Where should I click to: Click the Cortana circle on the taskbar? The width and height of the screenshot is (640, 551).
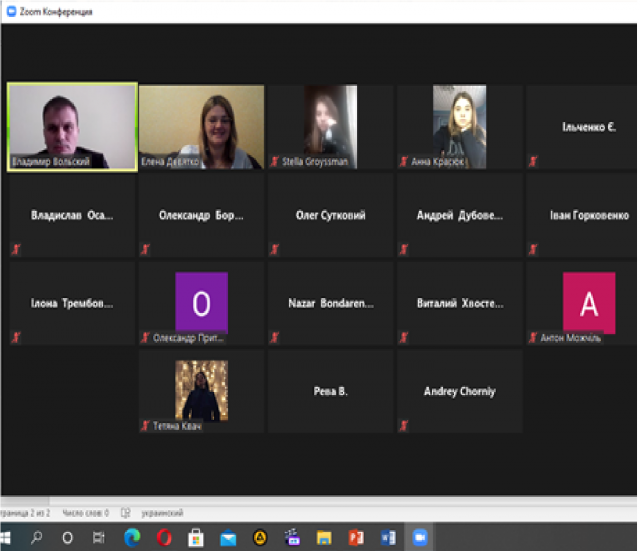(68, 538)
